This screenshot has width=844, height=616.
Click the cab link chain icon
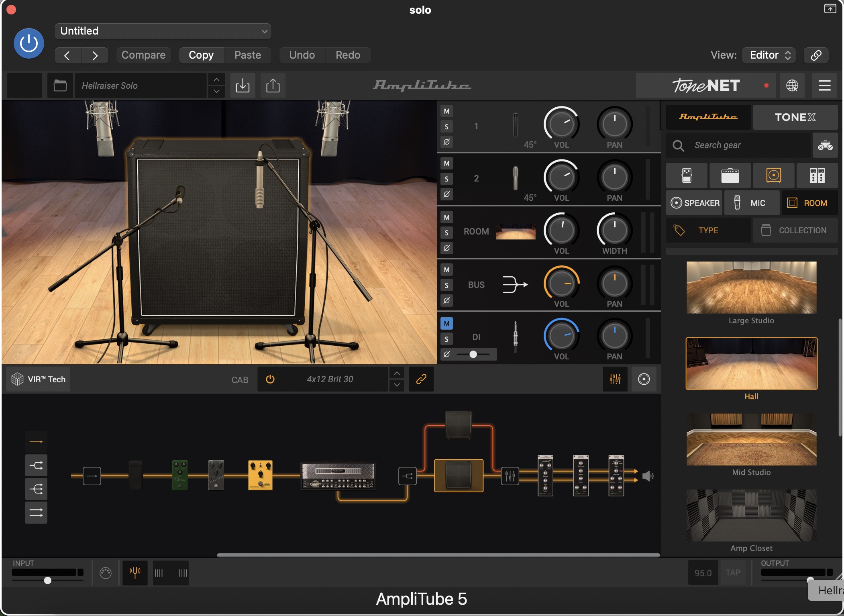(x=421, y=379)
